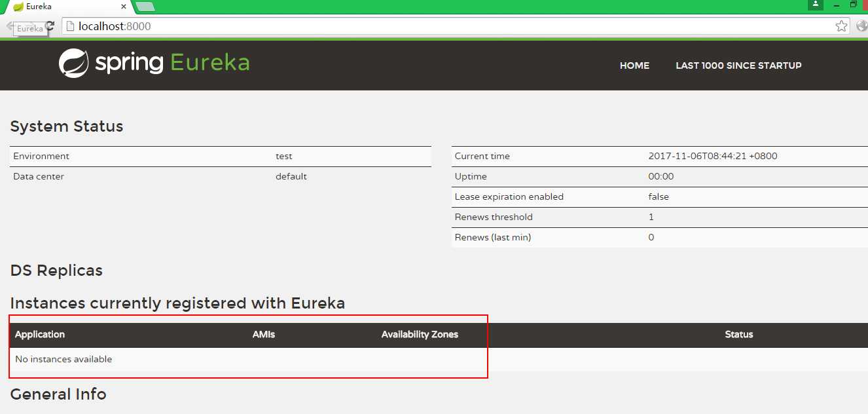Click the 'No instances available' row
Screen dimensions: 868x414
tap(439, 359)
